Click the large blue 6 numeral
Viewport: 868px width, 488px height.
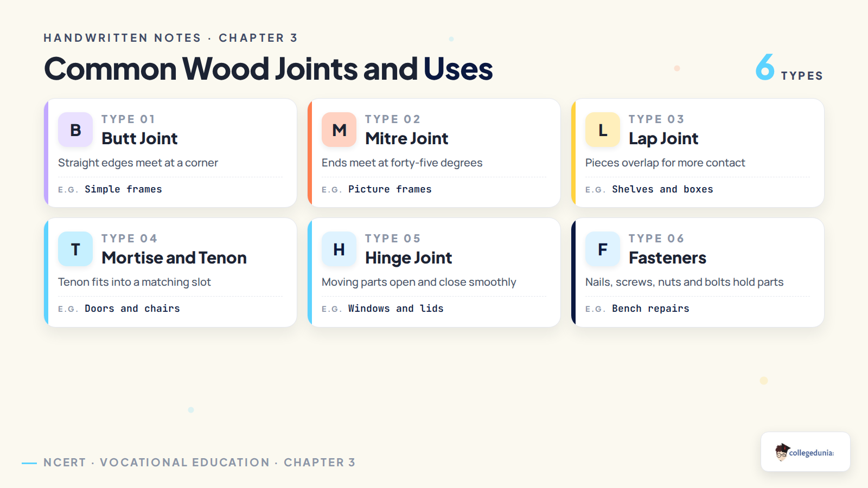click(765, 67)
